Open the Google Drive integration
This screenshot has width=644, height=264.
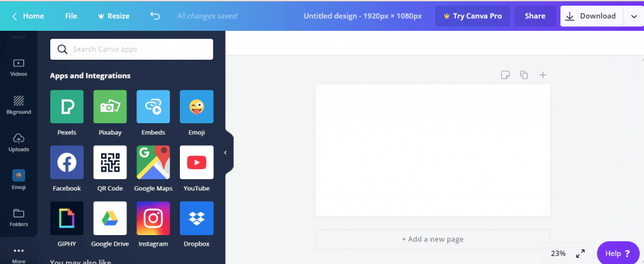(109, 218)
